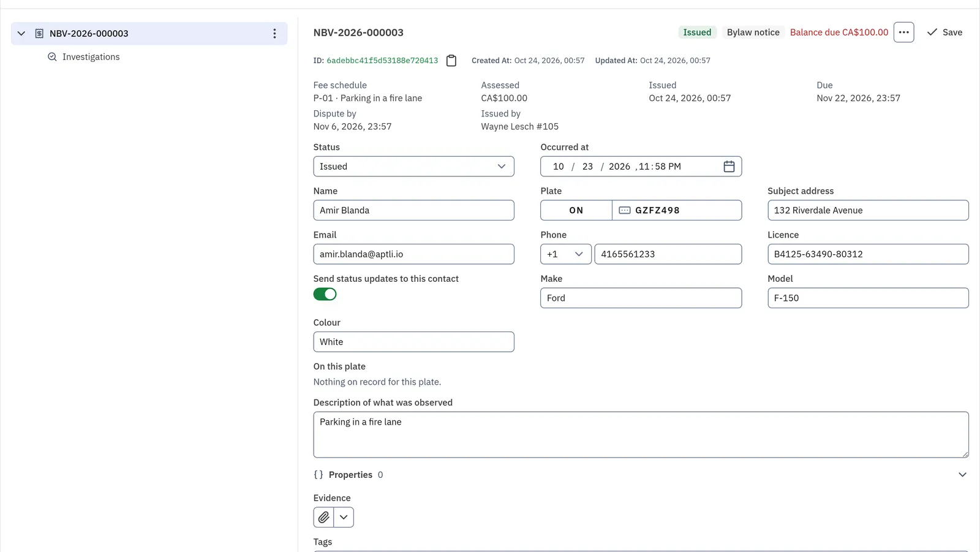Click the fee schedule P-01 Parking in a fire lane
The width and height of the screenshot is (980, 552).
367,98
